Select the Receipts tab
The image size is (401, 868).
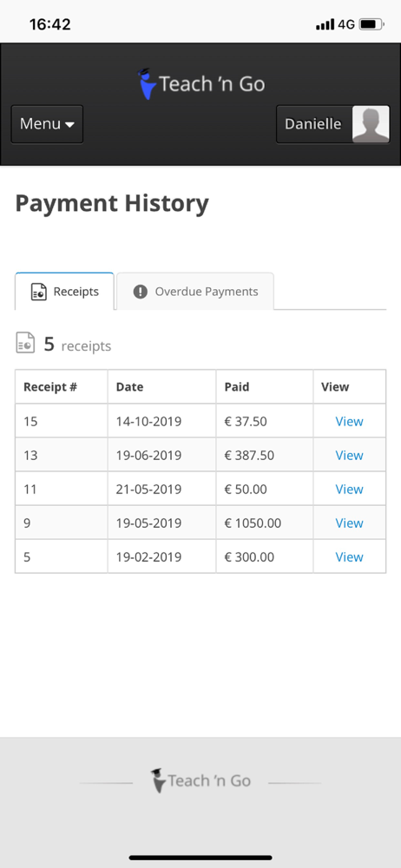point(64,291)
